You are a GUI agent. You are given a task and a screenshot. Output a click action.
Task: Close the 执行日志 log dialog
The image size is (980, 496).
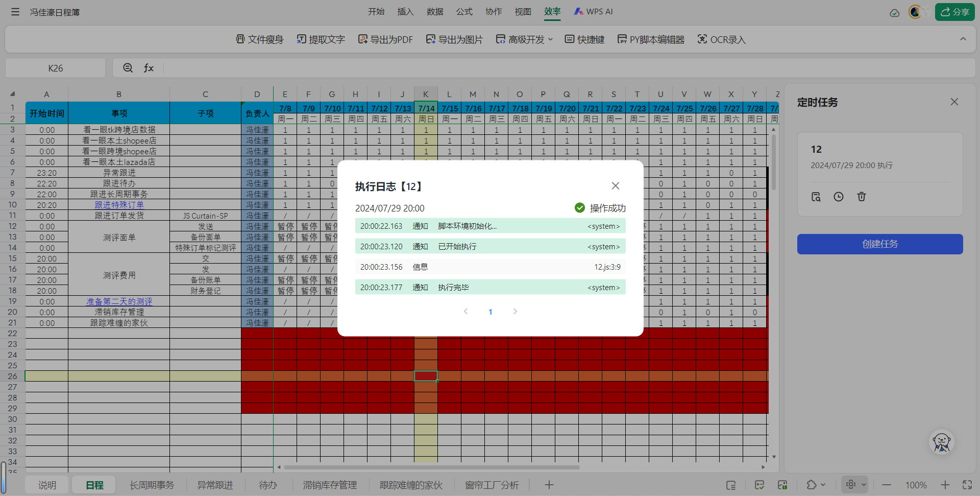616,186
